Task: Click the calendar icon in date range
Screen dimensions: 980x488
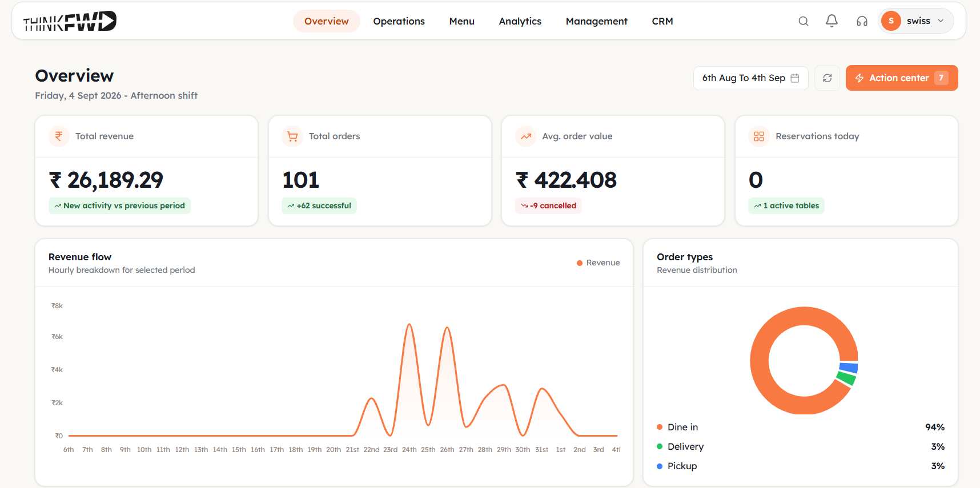Action: (794, 78)
